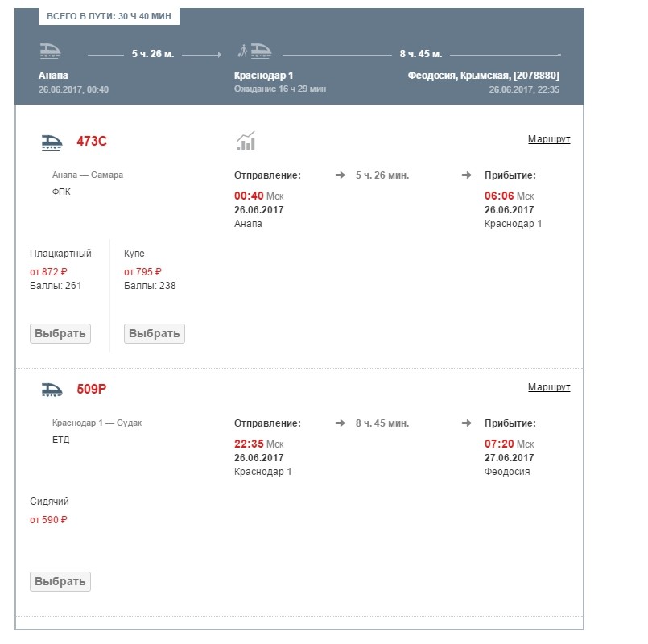Open Маршрут link for train 473С

pos(548,139)
